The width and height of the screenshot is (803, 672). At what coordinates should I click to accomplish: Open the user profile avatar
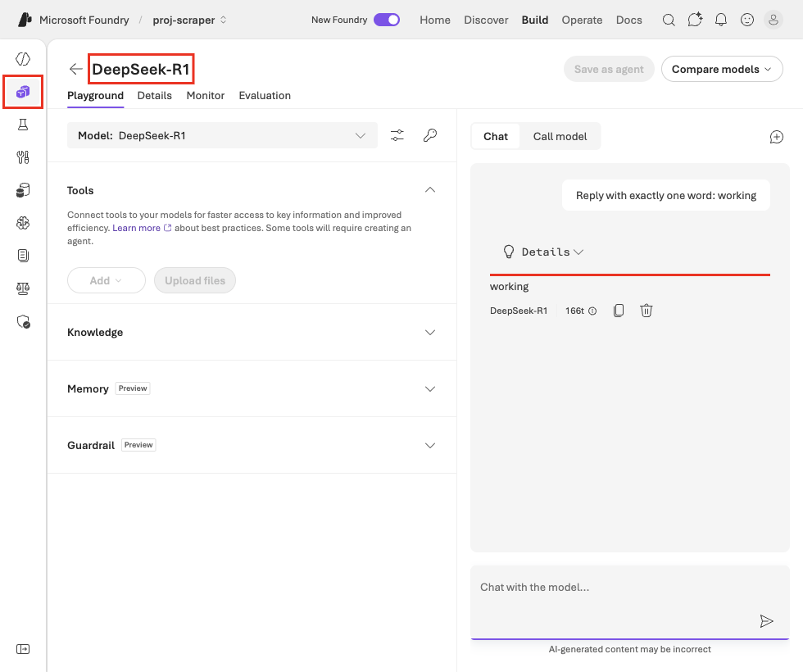[774, 20]
